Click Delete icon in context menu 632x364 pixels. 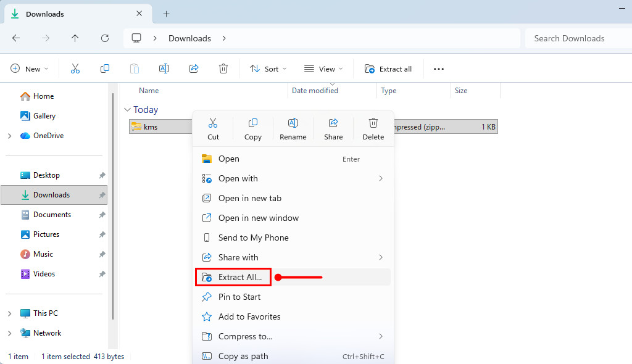pyautogui.click(x=373, y=128)
